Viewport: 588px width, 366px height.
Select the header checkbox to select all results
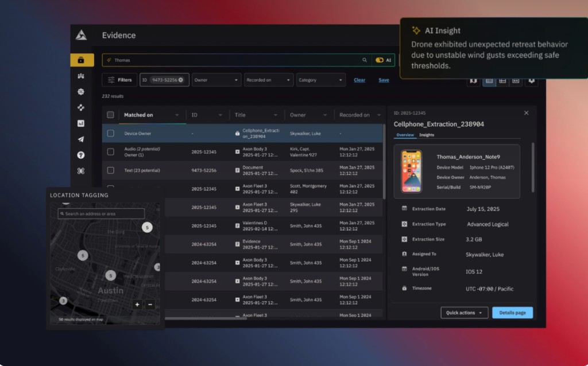111,115
